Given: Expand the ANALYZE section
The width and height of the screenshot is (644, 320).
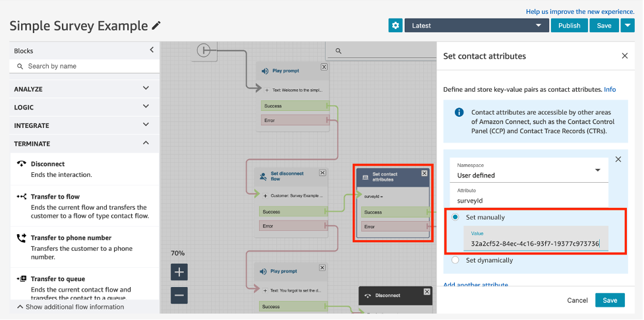Looking at the screenshot, I should coord(84,89).
